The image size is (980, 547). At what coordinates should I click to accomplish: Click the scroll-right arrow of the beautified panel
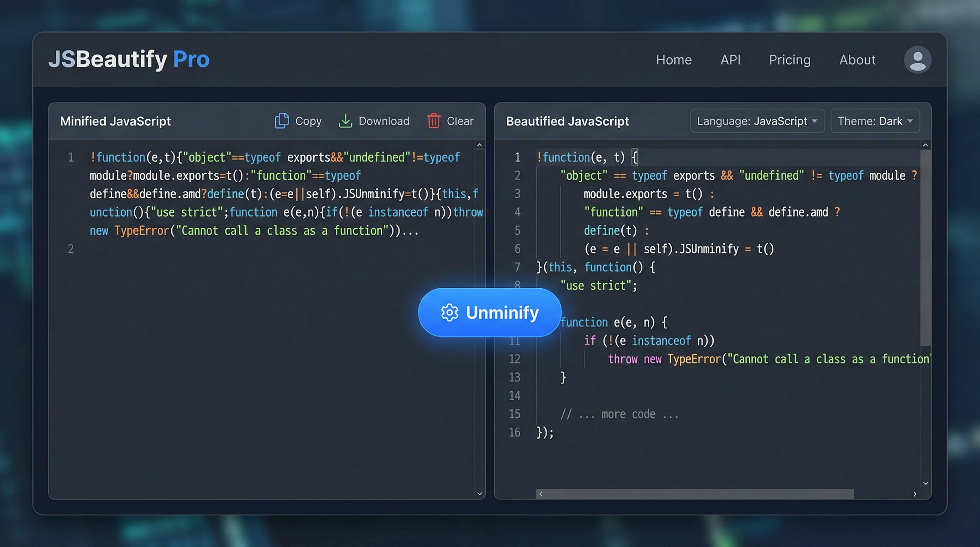[x=915, y=494]
